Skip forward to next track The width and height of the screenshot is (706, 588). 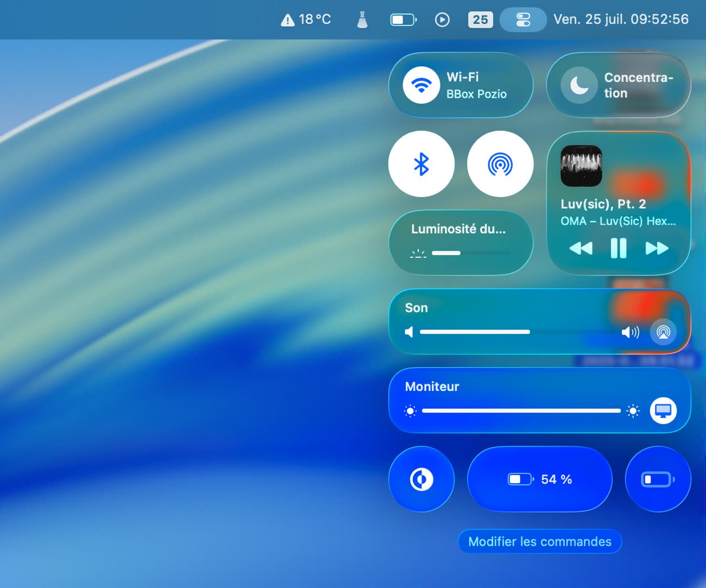[657, 249]
